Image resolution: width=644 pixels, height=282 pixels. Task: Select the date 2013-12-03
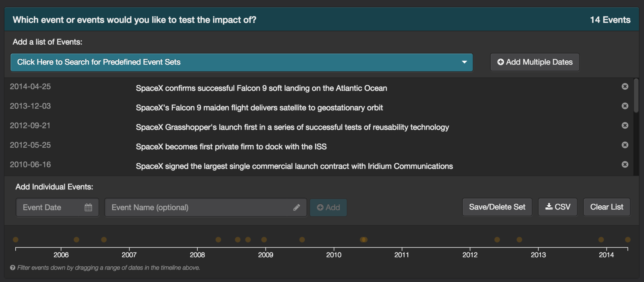30,106
